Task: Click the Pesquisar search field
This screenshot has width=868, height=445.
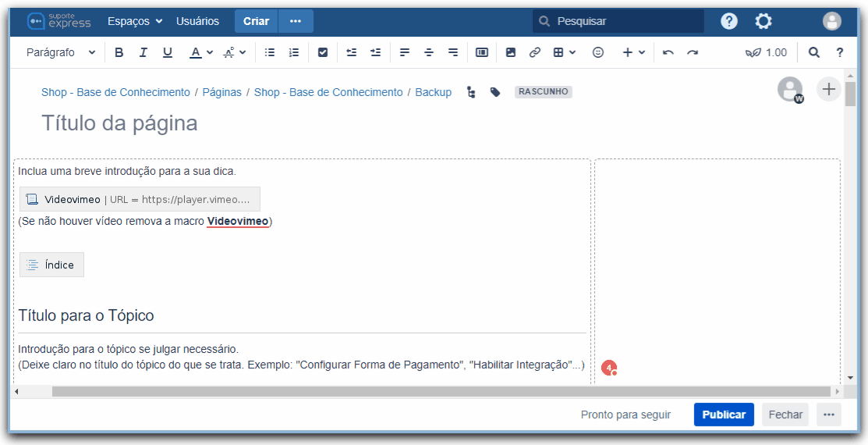Action: tap(618, 21)
